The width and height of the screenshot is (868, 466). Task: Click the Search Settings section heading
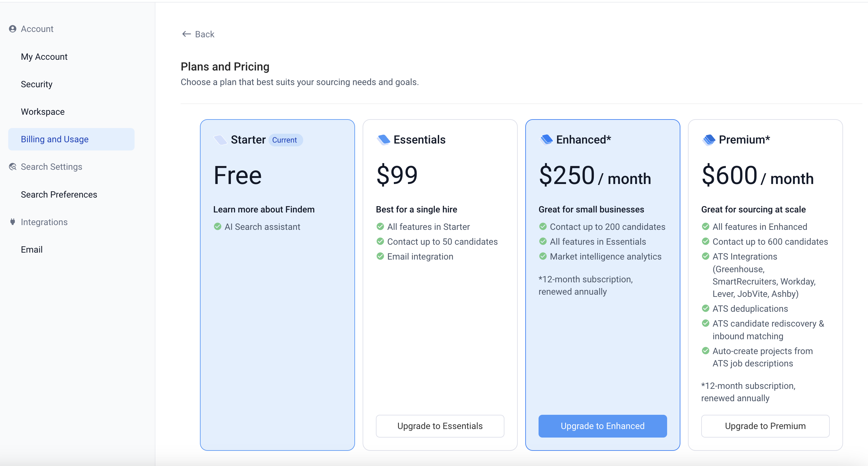(51, 167)
